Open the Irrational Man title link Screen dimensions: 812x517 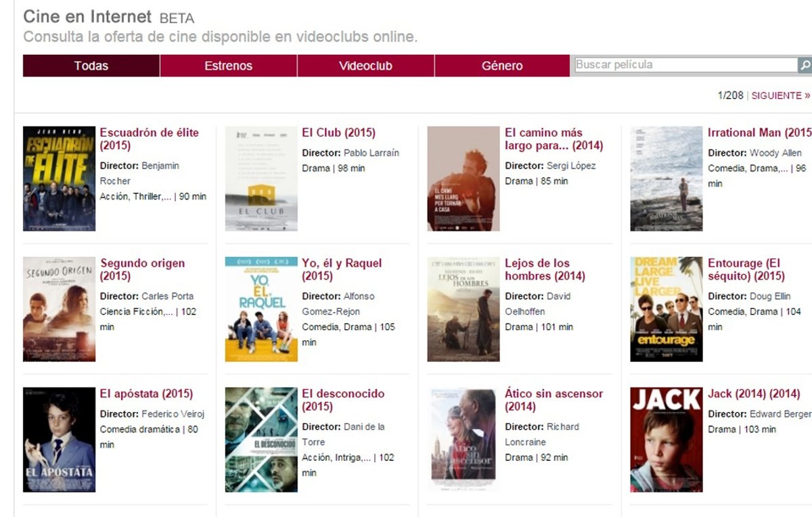pos(759,133)
